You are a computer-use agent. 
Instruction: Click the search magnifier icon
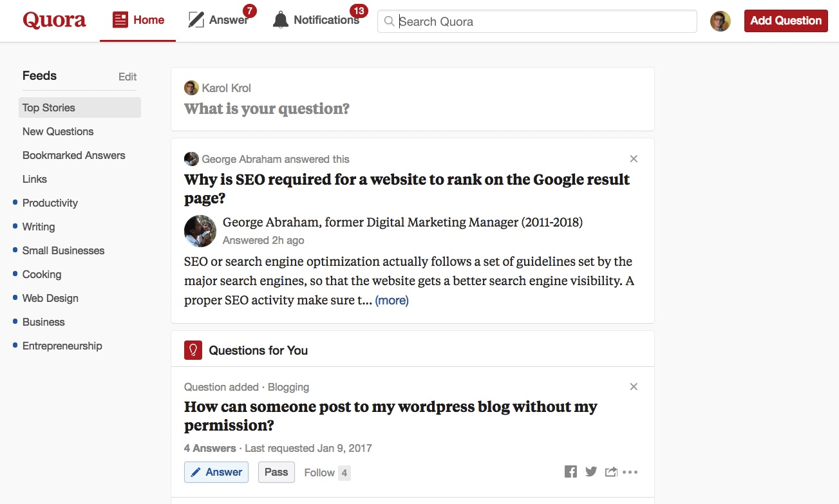tap(389, 21)
